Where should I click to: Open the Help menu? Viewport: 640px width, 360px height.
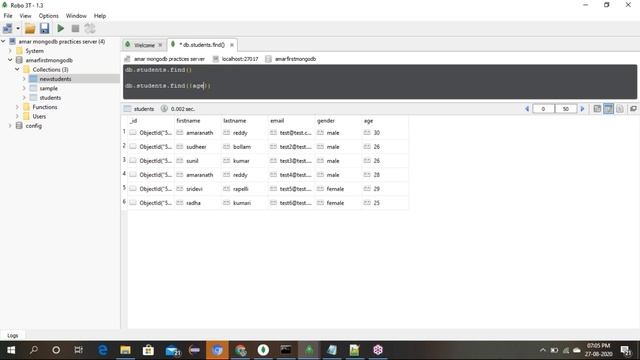[100, 16]
